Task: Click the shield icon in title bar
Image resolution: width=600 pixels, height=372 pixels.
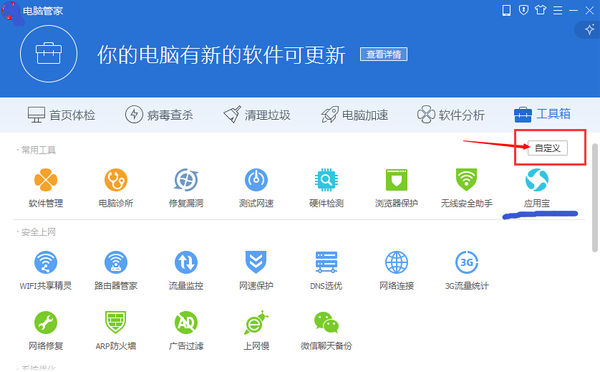Action: point(523,10)
